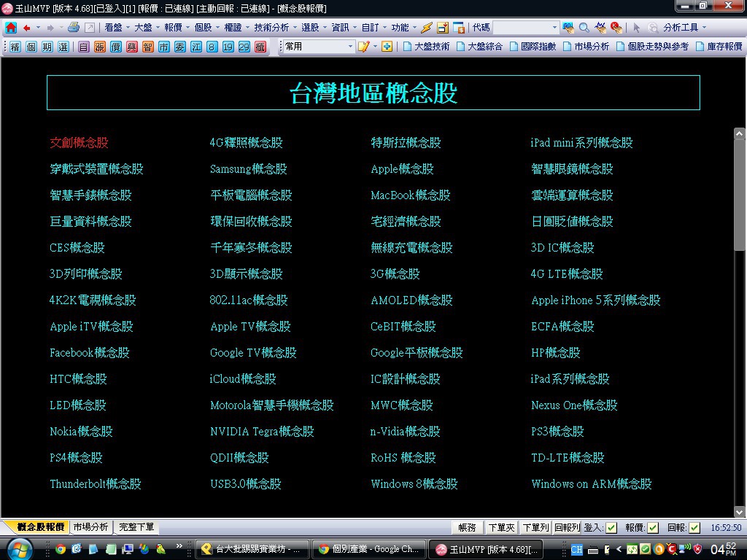Switch to the 完整下單 tab
The width and height of the screenshot is (747, 560).
coord(136,527)
